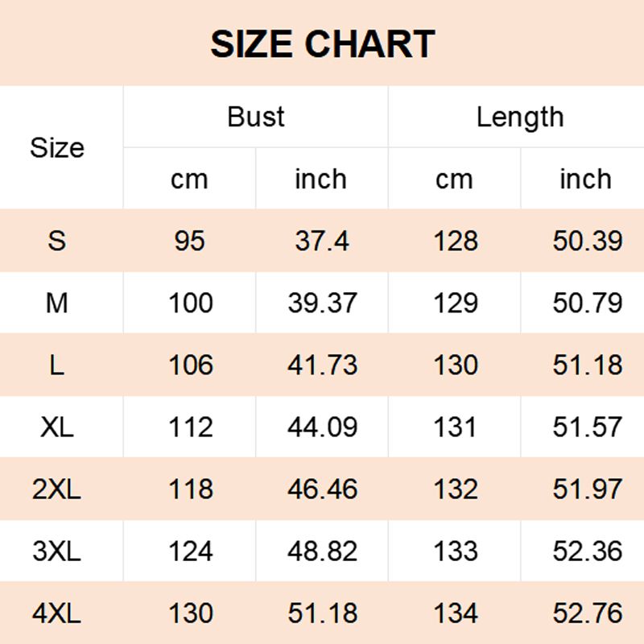The width and height of the screenshot is (644, 644).
Task: Click the length value 132 cm
Action: pyautogui.click(x=456, y=489)
